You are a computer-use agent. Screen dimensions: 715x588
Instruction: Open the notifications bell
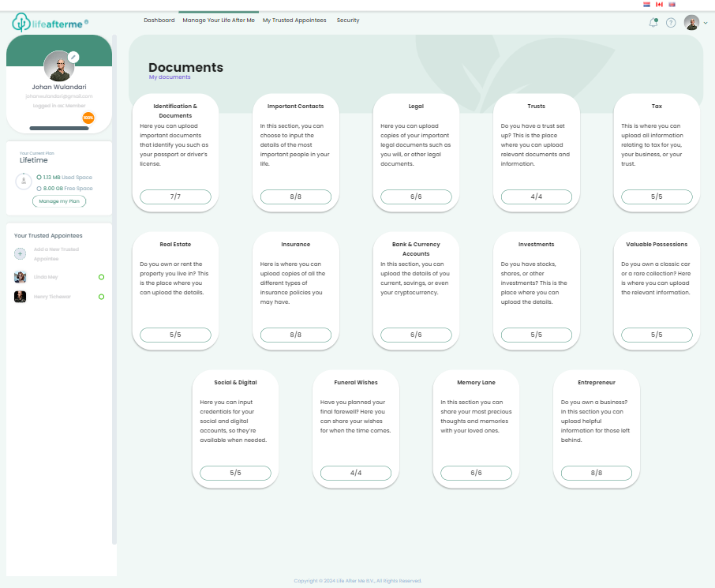click(653, 22)
